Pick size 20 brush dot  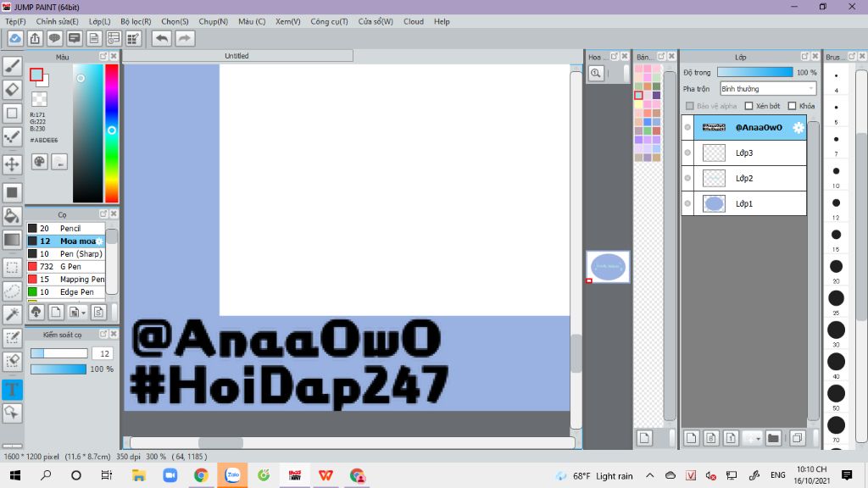836,266
